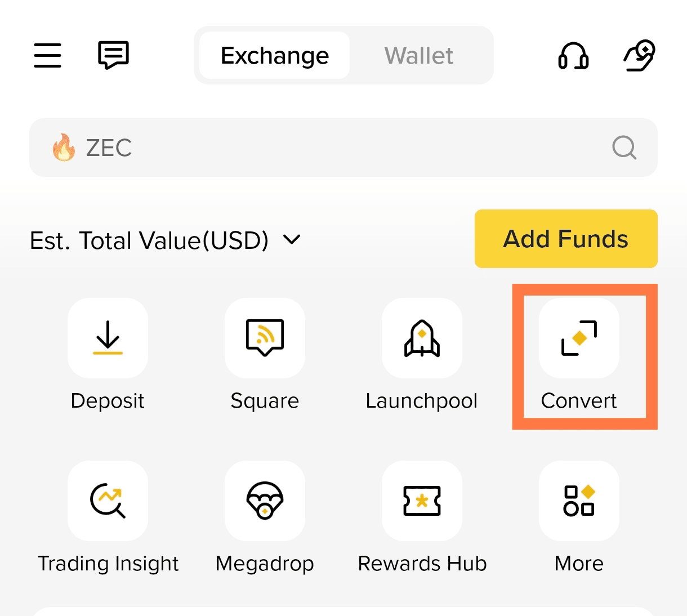Open customer support headset icon
687x616 pixels.
point(573,56)
